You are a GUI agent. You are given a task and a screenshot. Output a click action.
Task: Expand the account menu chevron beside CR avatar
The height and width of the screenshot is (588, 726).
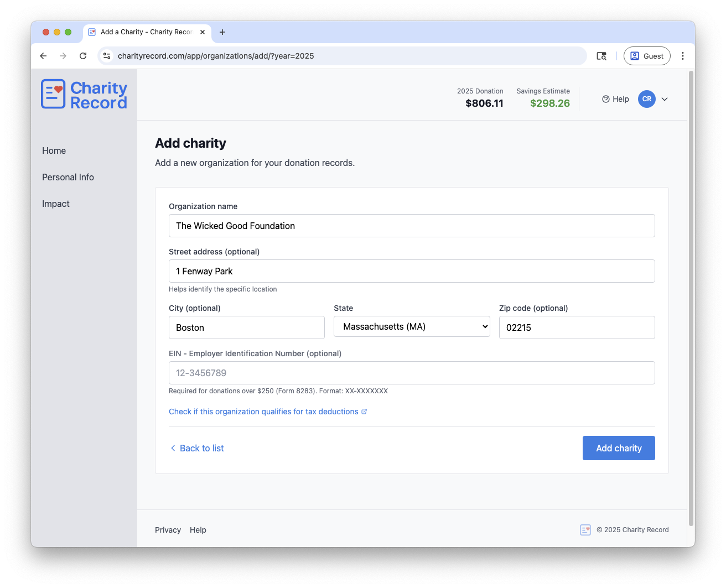664,99
